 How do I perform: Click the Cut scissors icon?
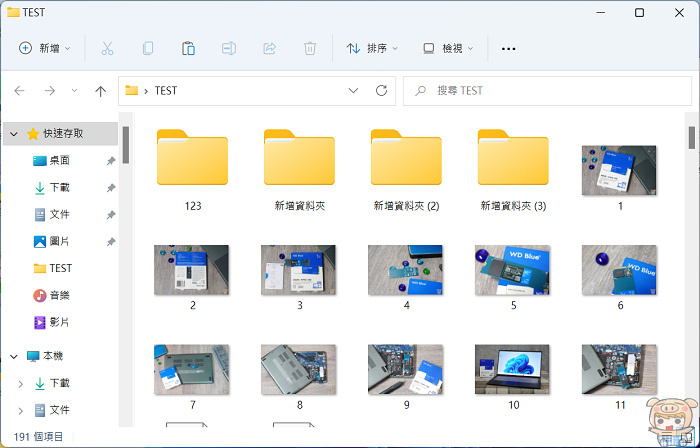[x=107, y=48]
